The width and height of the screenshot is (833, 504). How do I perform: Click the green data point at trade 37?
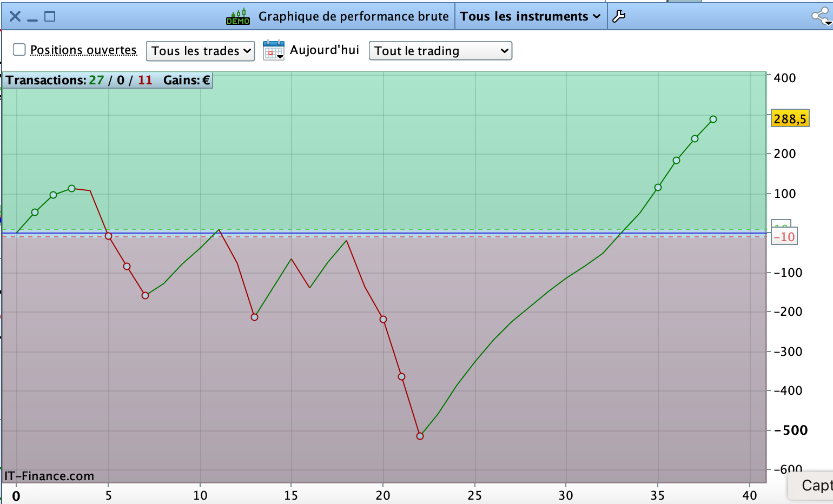coord(695,138)
